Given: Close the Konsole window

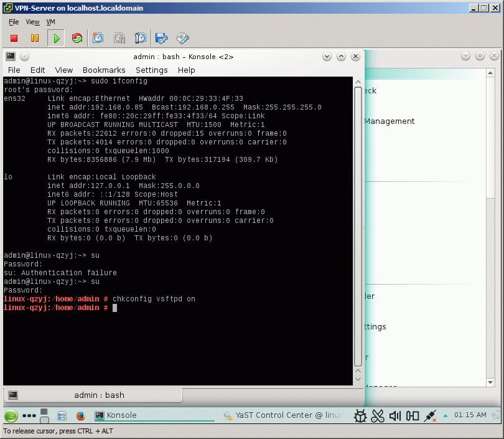Looking at the screenshot, I should pos(355,57).
